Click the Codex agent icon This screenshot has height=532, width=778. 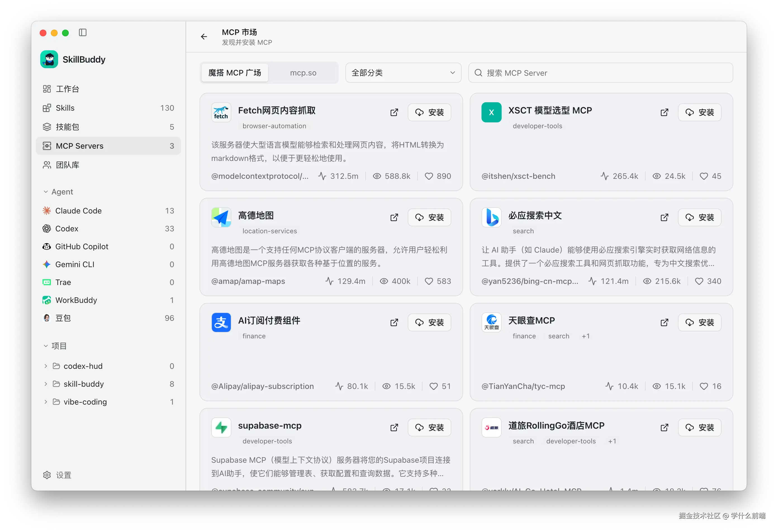(47, 229)
